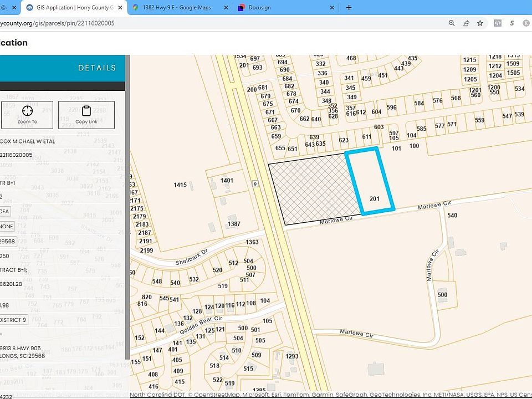532x399 pixels.
Task: Switch to the 1382 Hwy 9 E Google Maps tab
Action: pyautogui.click(x=176, y=7)
